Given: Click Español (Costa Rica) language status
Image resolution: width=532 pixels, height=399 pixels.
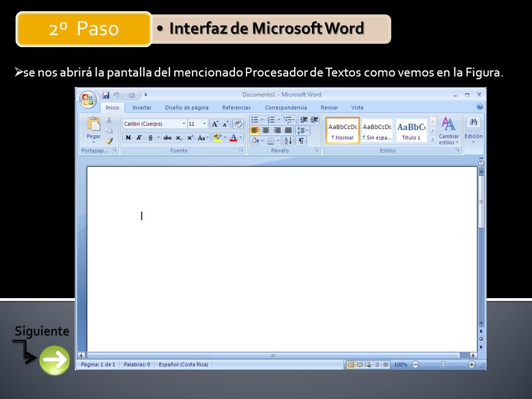Looking at the screenshot, I should tap(183, 365).
